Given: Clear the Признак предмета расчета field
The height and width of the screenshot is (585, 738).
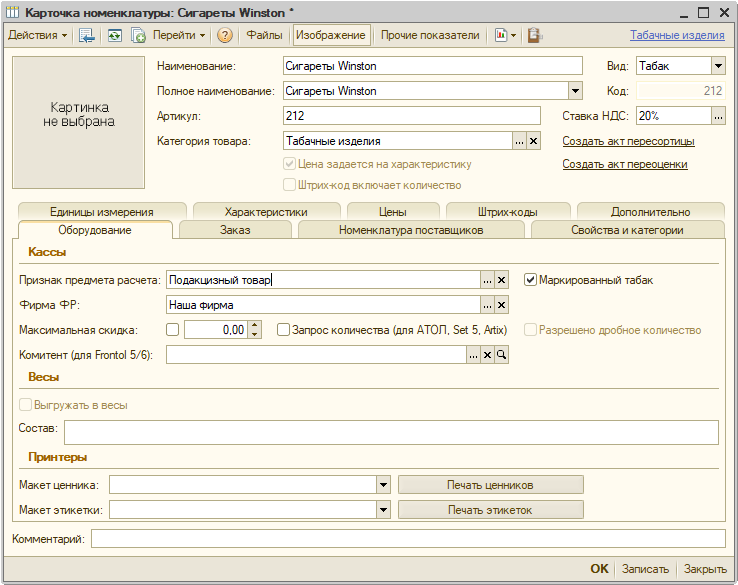Looking at the screenshot, I should (501, 280).
